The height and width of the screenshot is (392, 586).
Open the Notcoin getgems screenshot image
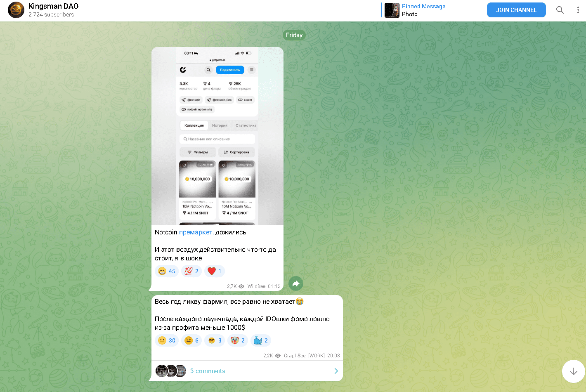pos(217,136)
